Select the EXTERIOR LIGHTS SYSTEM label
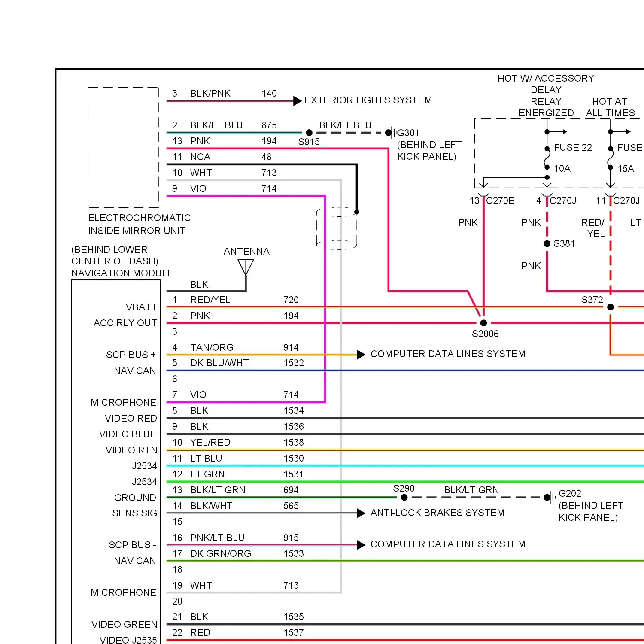The image size is (644, 644). [x=368, y=100]
